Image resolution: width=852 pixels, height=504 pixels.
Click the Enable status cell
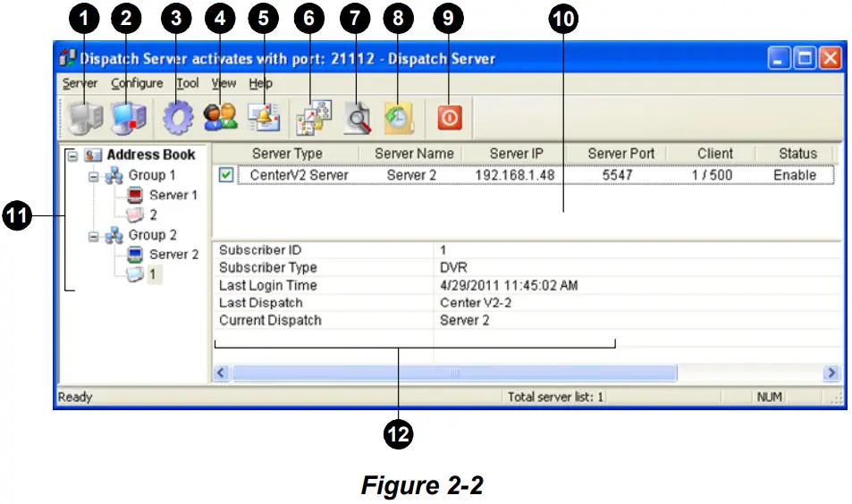[x=795, y=175]
